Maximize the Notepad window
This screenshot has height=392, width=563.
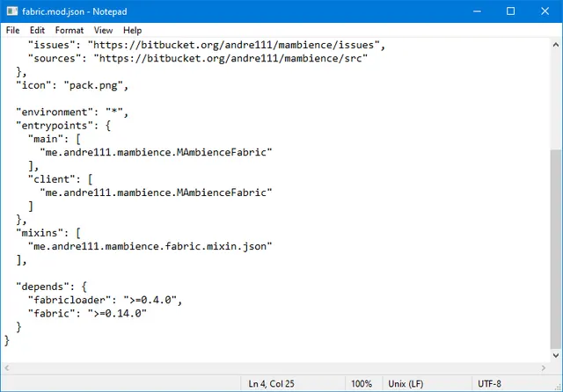pos(510,11)
